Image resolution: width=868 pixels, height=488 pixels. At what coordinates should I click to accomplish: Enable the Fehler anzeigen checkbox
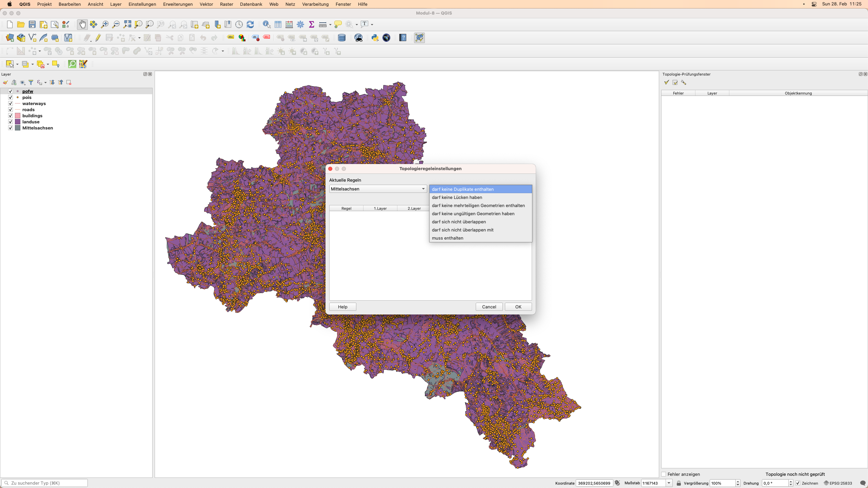click(664, 474)
